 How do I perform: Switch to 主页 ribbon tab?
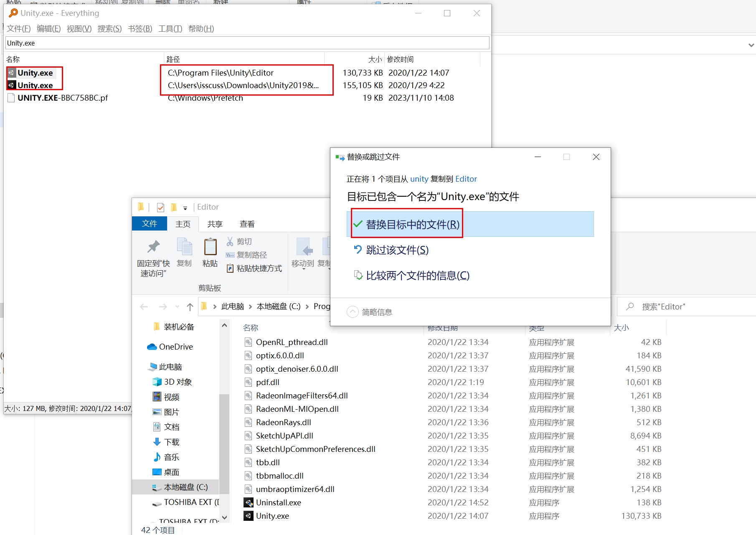coord(183,224)
